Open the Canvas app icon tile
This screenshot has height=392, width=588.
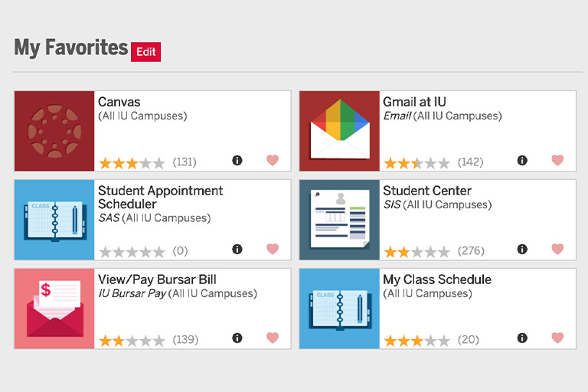(54, 131)
